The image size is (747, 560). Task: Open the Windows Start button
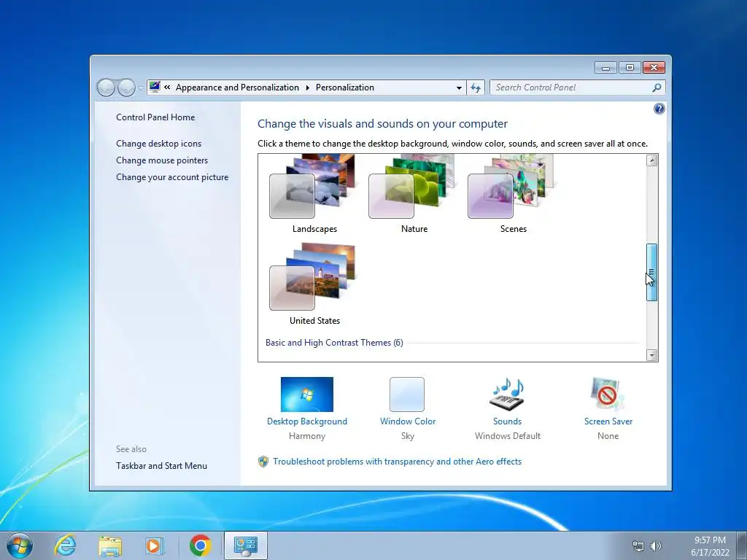20,545
